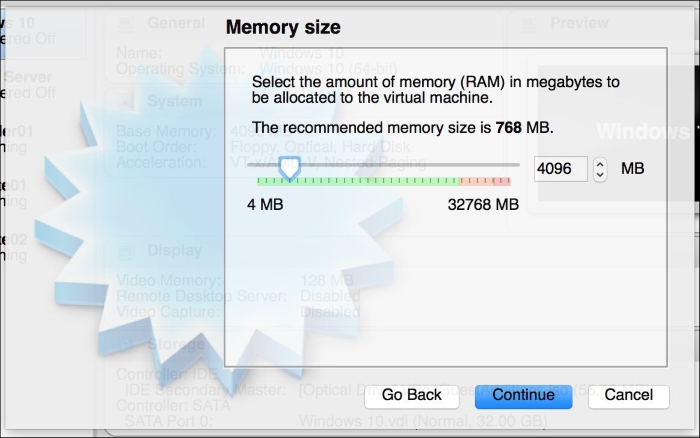Click the 32768 MB maximum label
The height and width of the screenshot is (438, 700).
tap(483, 205)
